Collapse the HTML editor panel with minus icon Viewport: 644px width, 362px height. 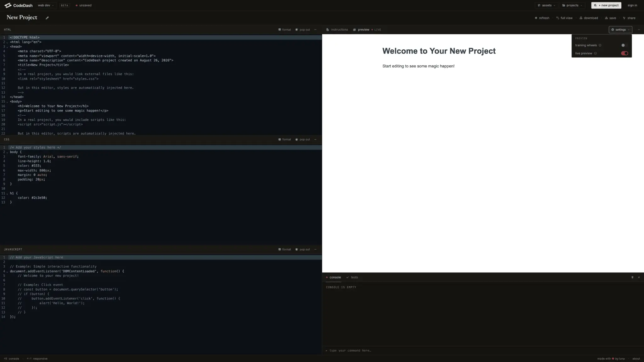tap(315, 30)
